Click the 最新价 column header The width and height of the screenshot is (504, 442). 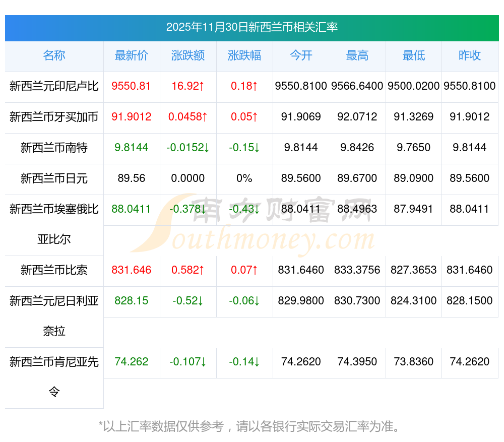[132, 55]
